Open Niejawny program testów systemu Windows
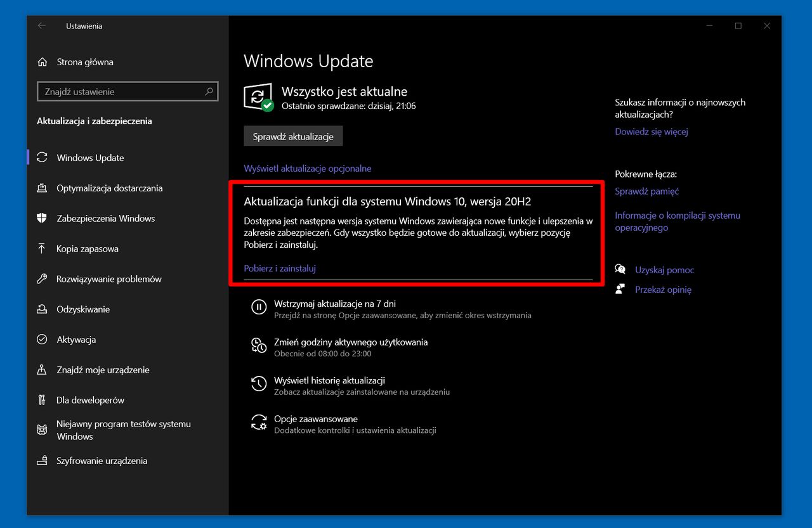 (x=124, y=430)
